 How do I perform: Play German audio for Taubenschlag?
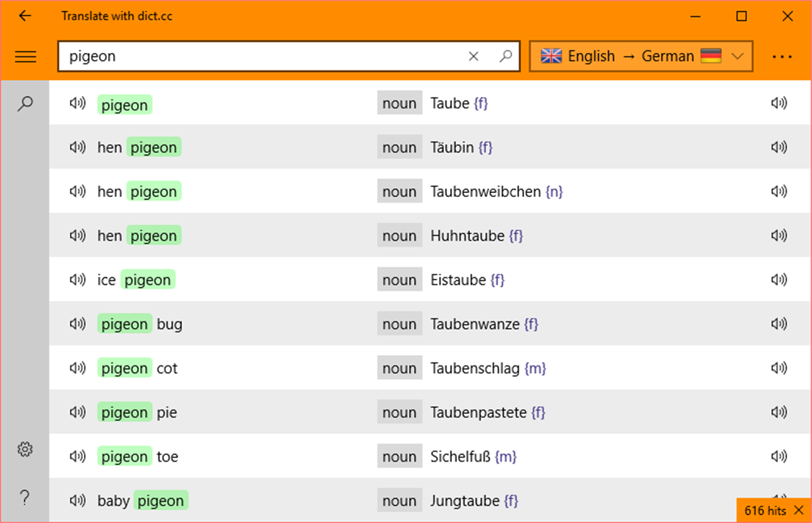click(x=779, y=368)
